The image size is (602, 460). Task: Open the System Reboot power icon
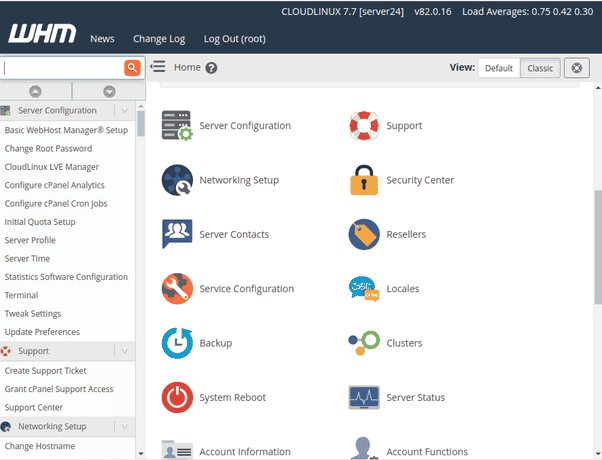pos(177,397)
